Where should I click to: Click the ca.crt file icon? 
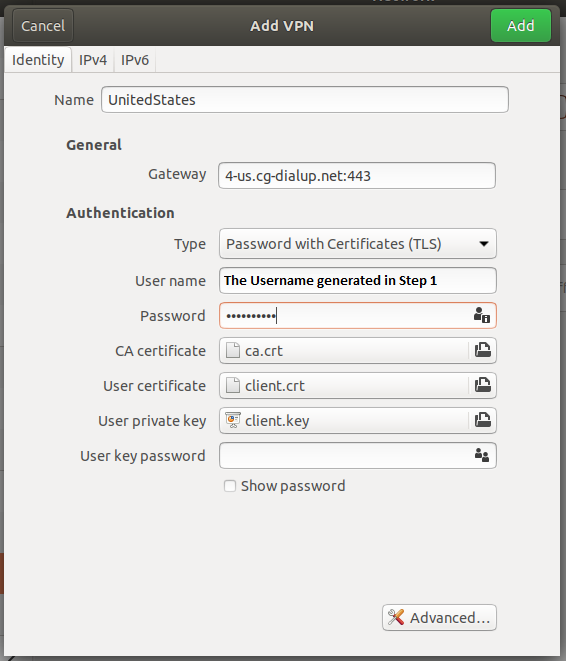point(233,350)
